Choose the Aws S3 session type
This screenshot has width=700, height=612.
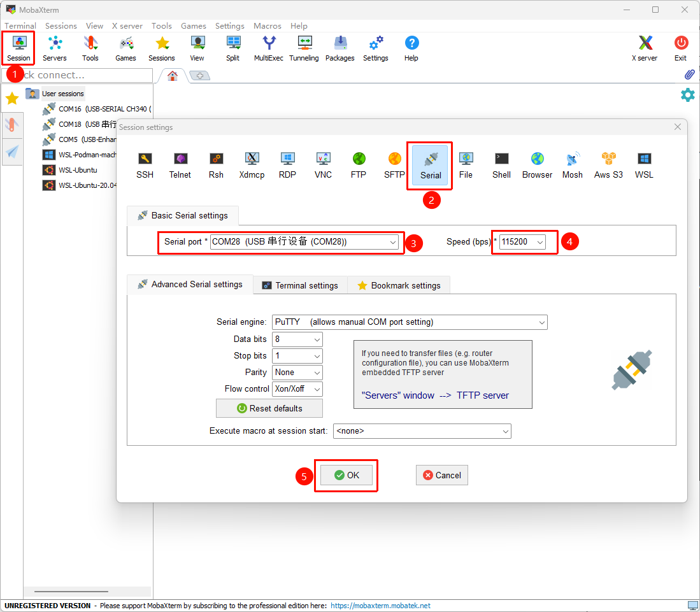608,165
